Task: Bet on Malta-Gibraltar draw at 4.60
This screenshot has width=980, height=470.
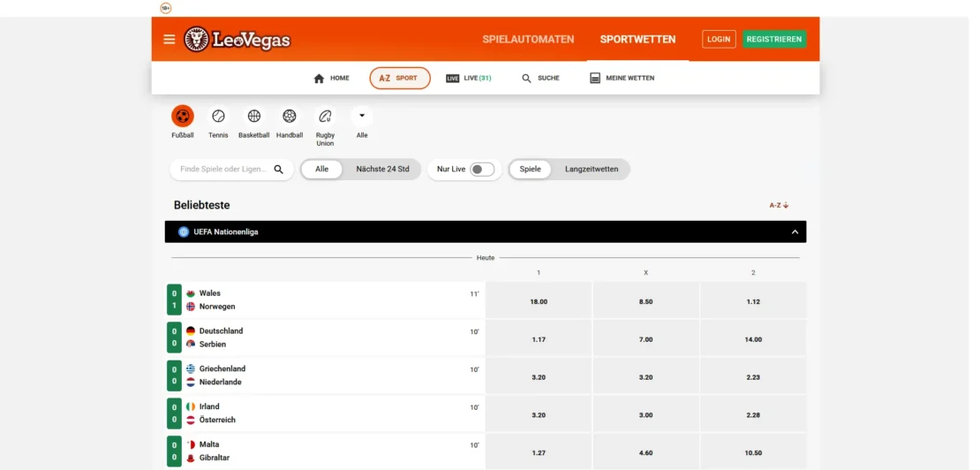Action: (646, 452)
